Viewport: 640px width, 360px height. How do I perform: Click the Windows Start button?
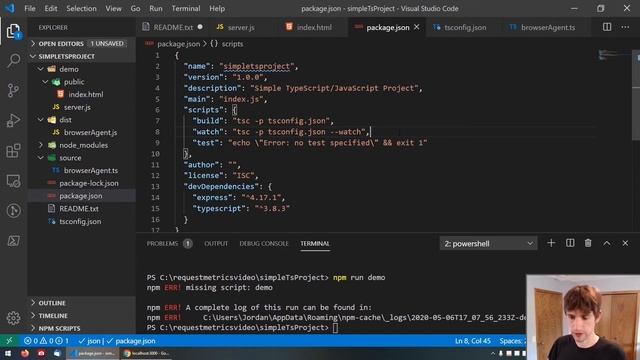[x=8, y=353]
